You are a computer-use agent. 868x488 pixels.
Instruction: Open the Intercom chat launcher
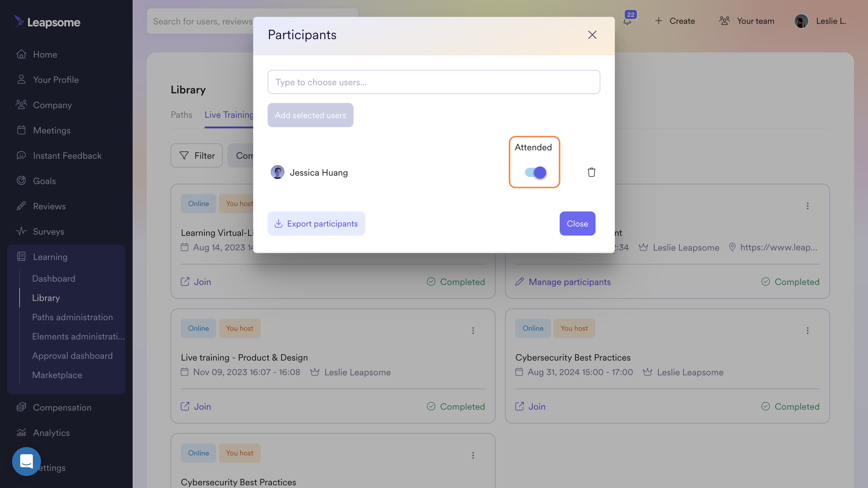coord(26,461)
